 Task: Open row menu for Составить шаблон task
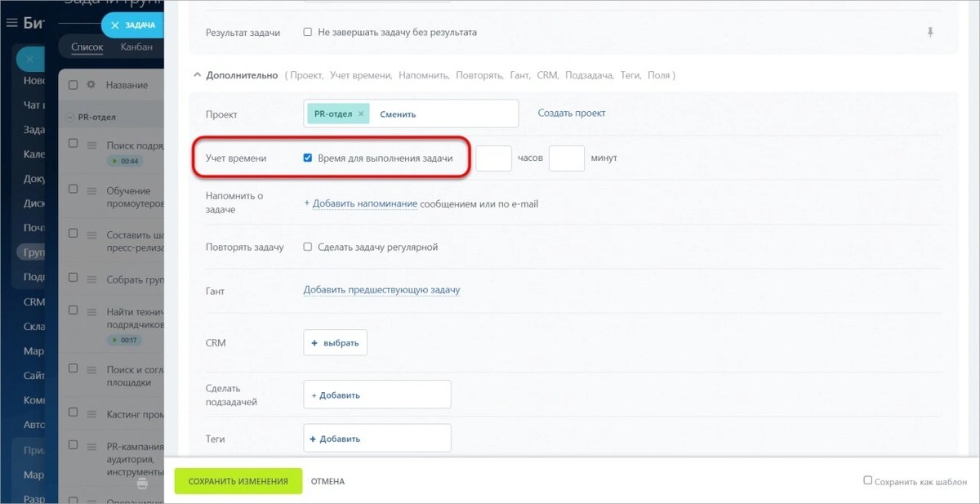pyautogui.click(x=92, y=234)
